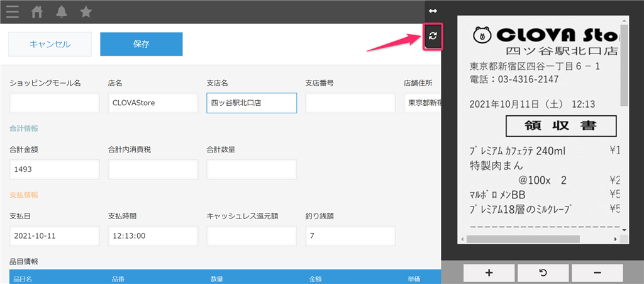Screen dimensions: 644x284
Task: Click receipt quantity line @100x 2
Action: point(542,180)
